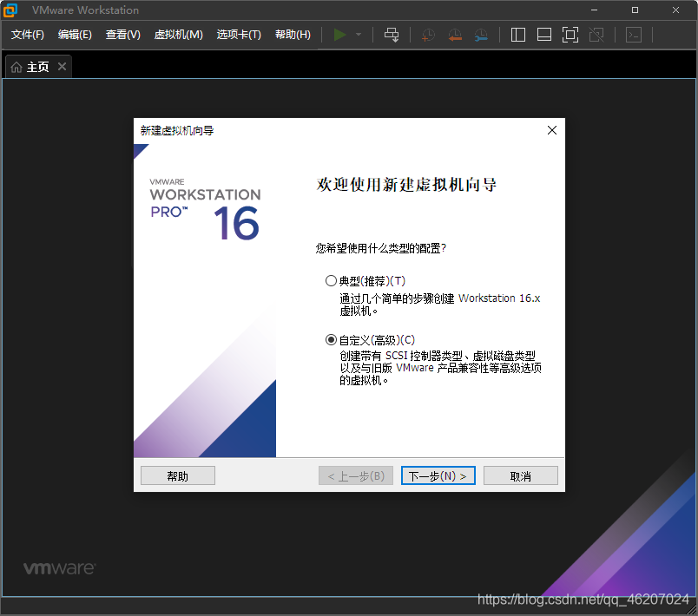Click the take snapshot icon
Viewport: 698px width, 616px height.
click(428, 35)
